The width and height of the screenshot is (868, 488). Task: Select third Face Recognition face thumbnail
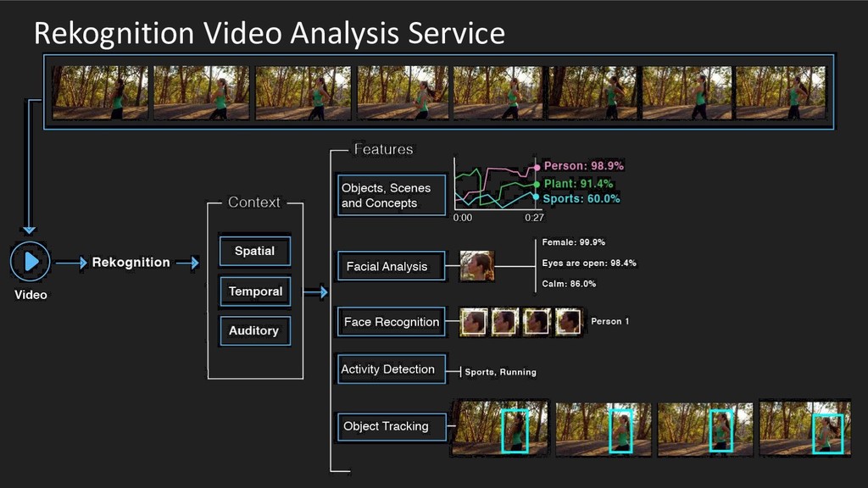tap(537, 322)
